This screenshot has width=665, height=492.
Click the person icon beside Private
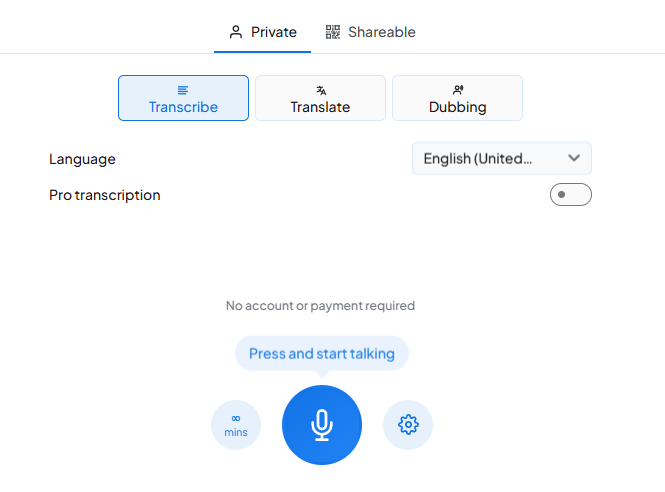click(236, 32)
